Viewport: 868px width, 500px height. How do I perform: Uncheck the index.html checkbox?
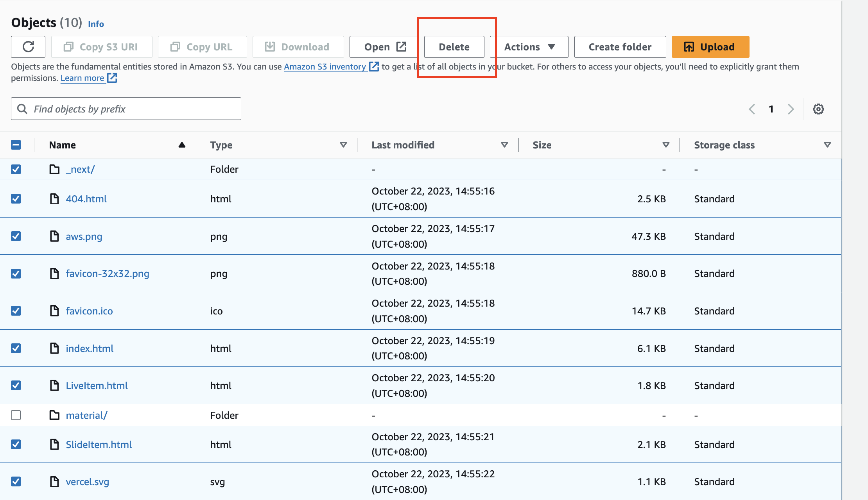pos(16,348)
